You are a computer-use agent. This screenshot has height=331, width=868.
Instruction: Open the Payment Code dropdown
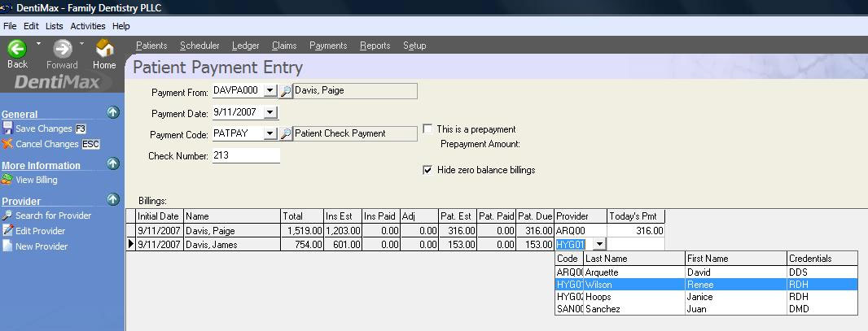[270, 133]
